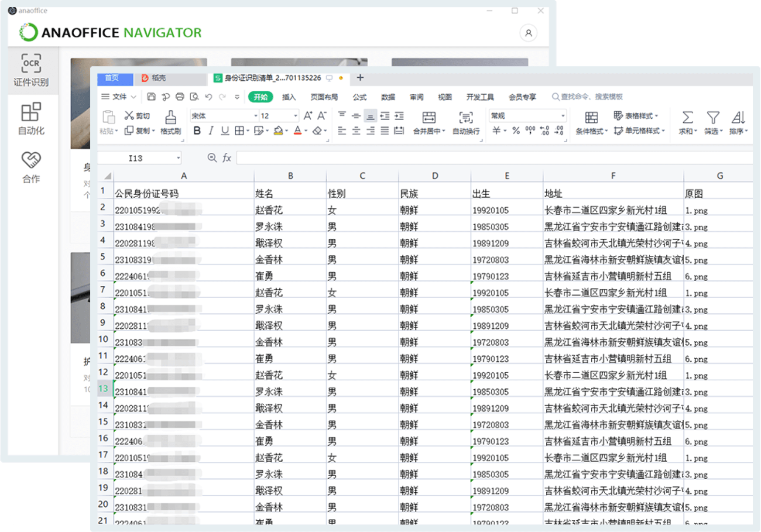Toggle bold formatting with B button

click(197, 131)
